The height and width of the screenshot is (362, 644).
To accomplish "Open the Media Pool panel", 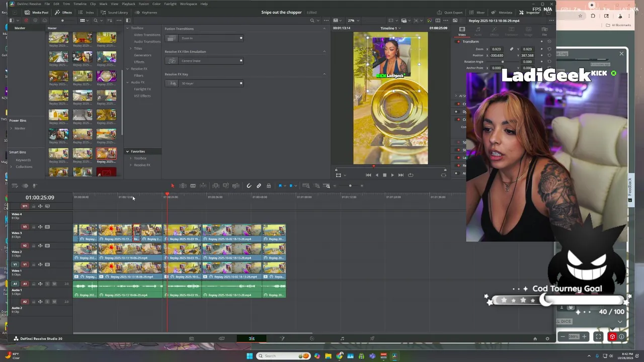I will tap(37, 12).
